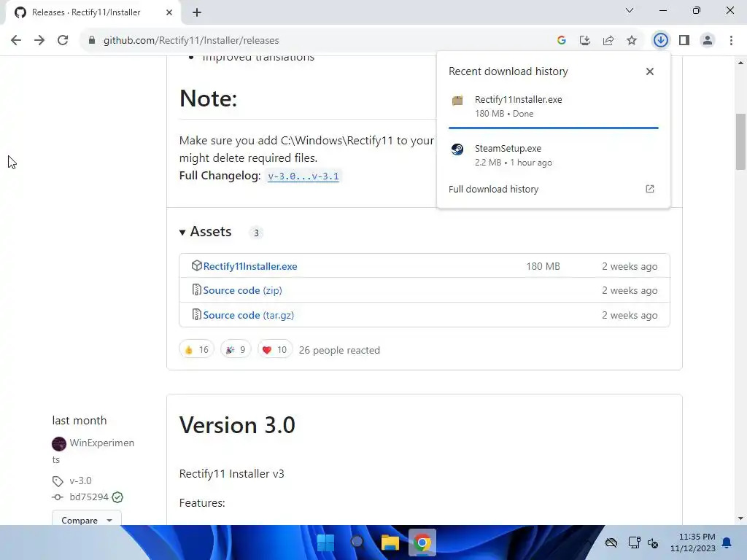Click the WinExperiments avatar image
The height and width of the screenshot is (560, 747).
(x=59, y=444)
